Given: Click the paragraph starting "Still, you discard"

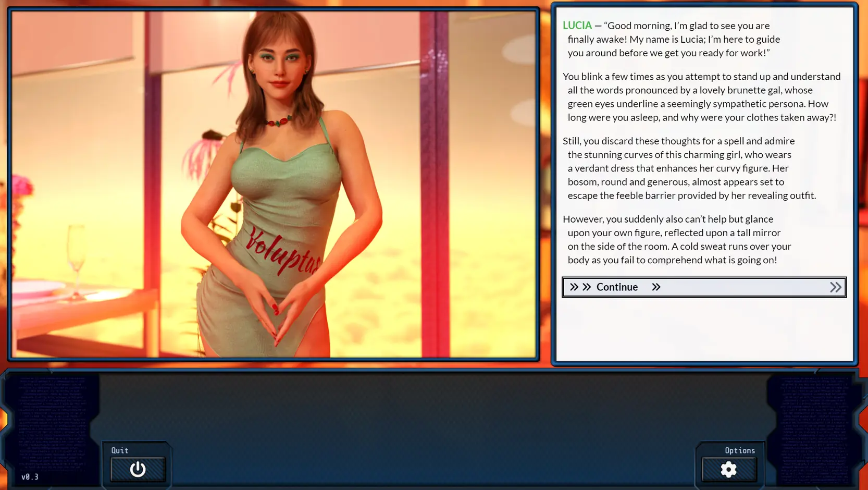Looking at the screenshot, I should point(688,168).
